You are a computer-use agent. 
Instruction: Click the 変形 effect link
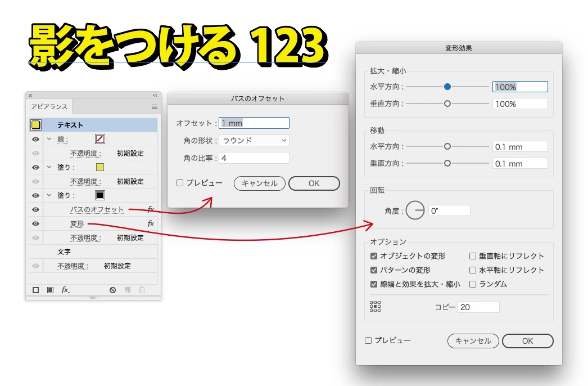[77, 224]
